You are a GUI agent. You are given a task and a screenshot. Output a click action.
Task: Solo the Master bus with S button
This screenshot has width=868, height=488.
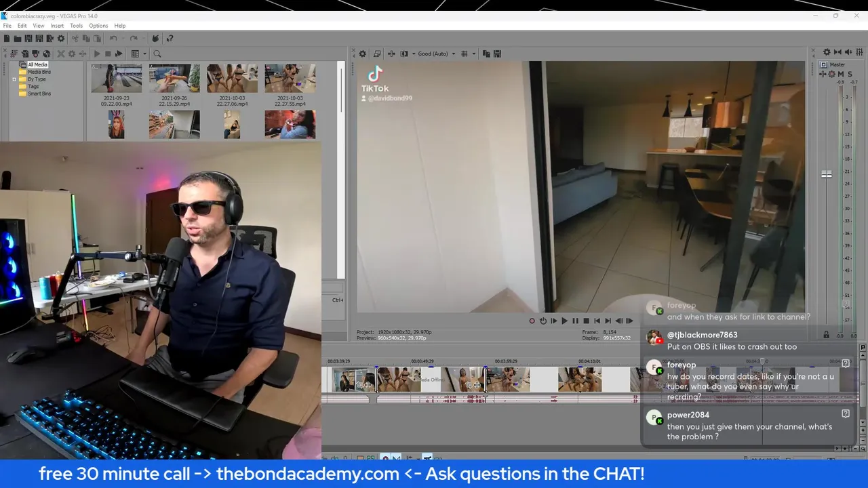click(850, 74)
